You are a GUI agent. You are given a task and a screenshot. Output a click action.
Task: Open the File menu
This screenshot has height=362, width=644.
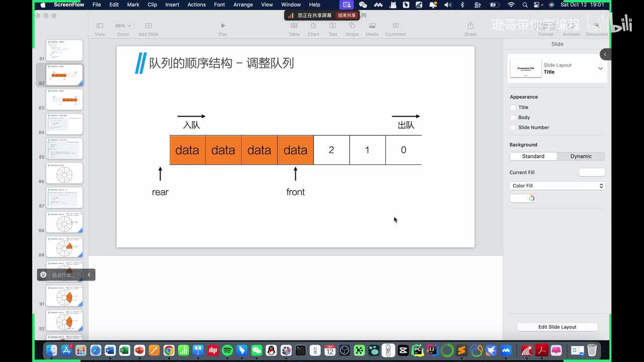pos(97,5)
